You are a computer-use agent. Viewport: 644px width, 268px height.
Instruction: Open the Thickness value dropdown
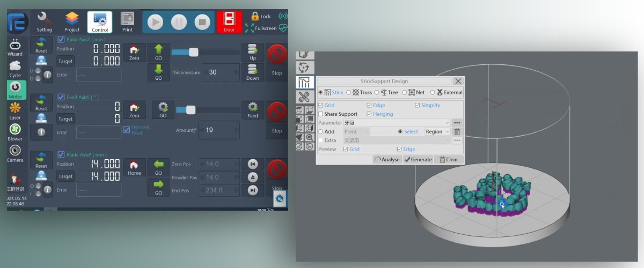pyautogui.click(x=235, y=72)
